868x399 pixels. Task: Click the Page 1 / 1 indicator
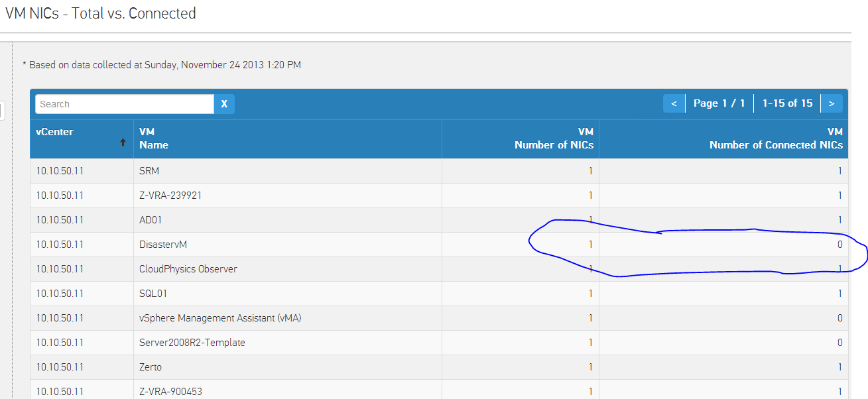pyautogui.click(x=719, y=103)
